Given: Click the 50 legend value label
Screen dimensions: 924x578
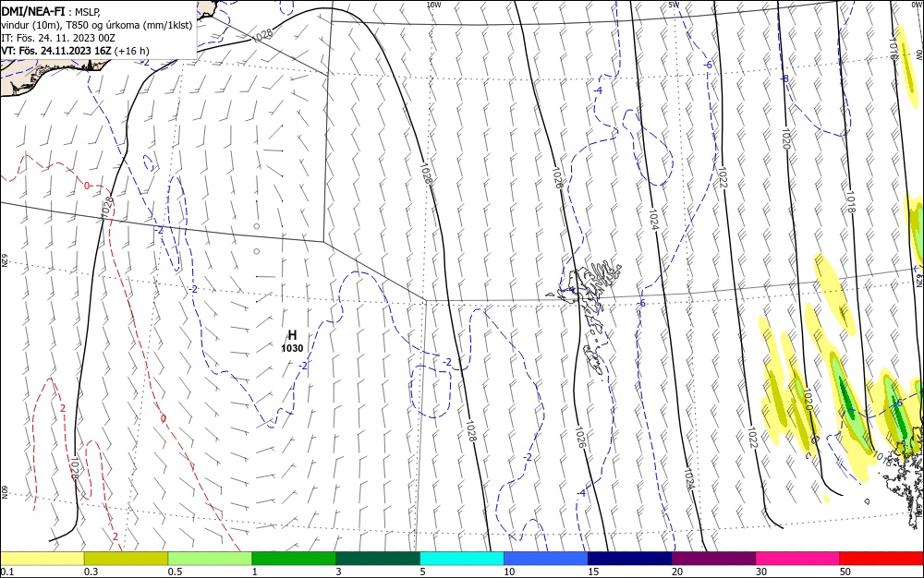Looking at the screenshot, I should (x=845, y=572).
